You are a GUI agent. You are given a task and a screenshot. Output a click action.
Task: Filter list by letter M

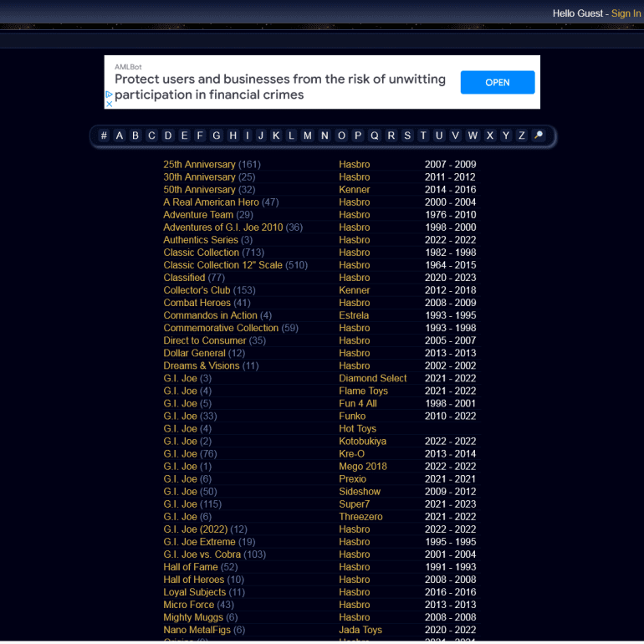[x=308, y=135]
